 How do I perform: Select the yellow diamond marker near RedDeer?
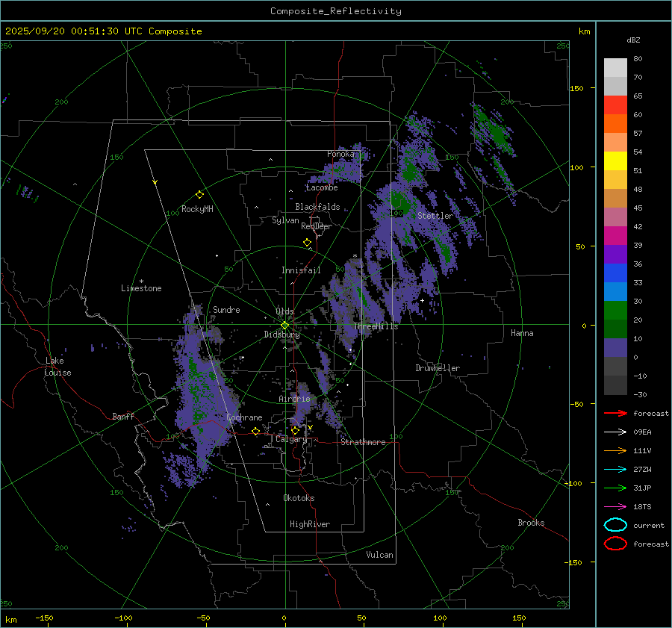(x=307, y=243)
